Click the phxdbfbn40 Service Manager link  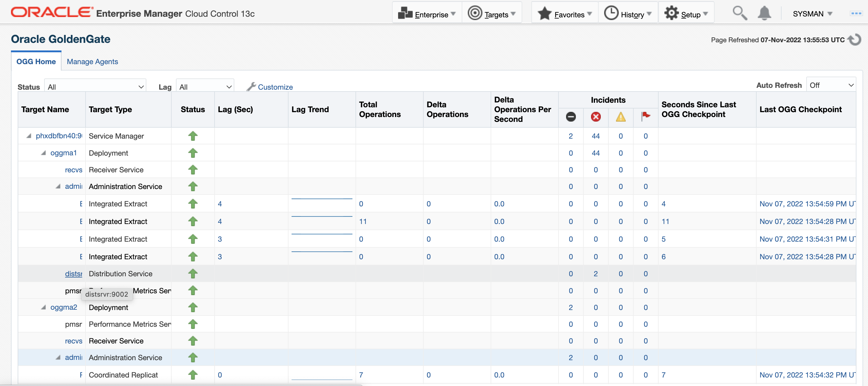[59, 136]
